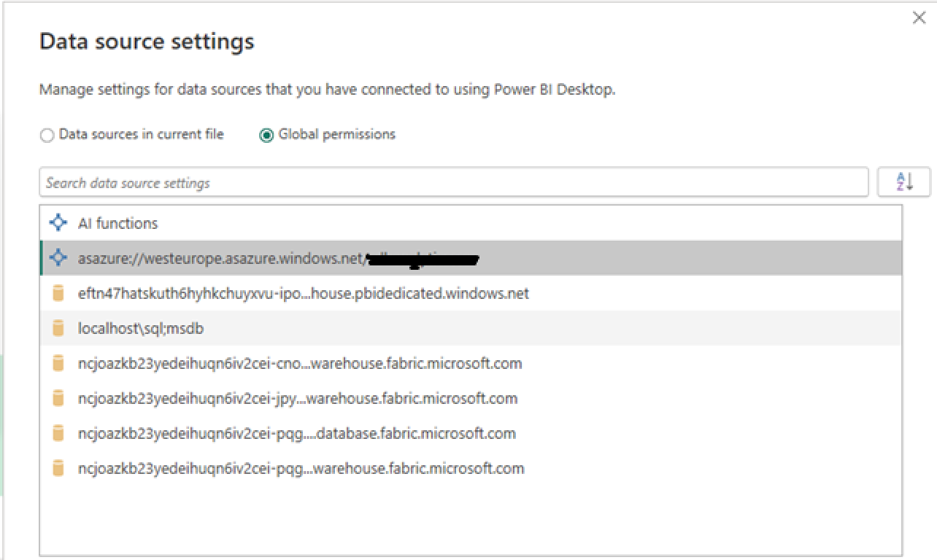Click the AI functions icon
Screen dimensions: 937x560
[58, 223]
